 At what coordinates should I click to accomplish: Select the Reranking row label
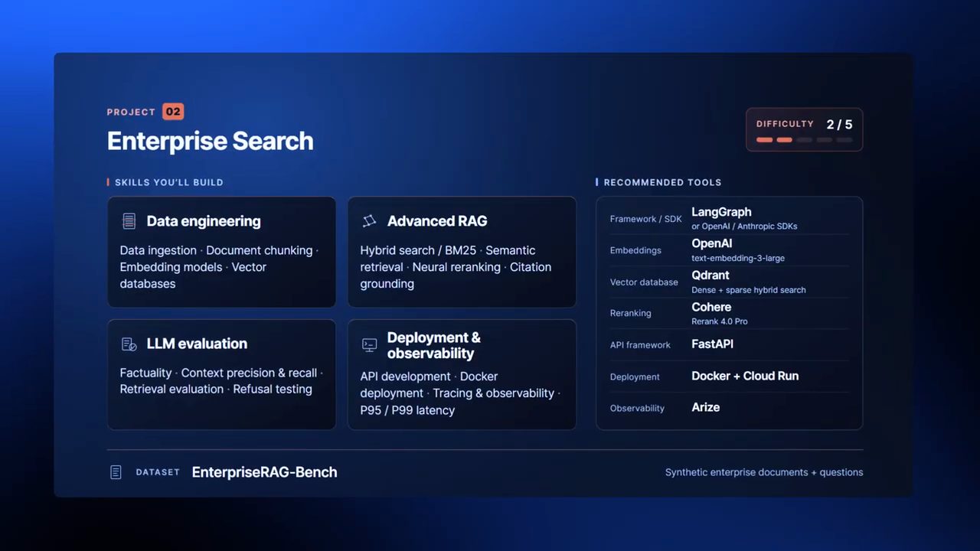631,313
